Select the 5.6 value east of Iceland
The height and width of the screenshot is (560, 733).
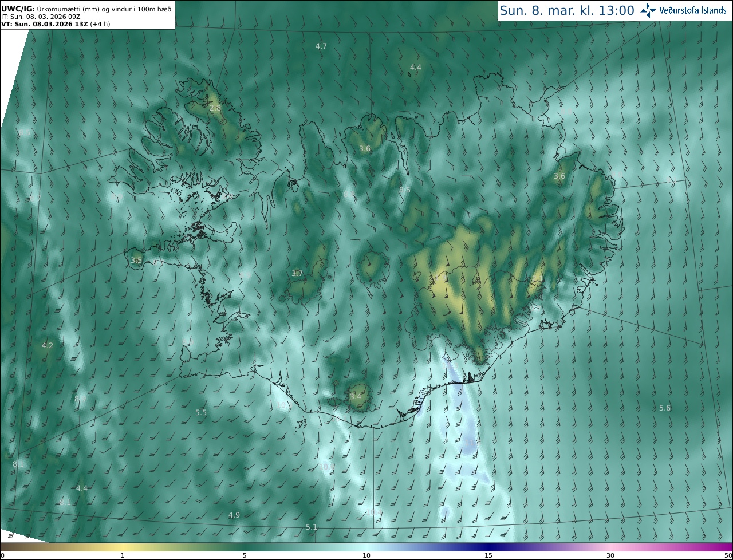[665, 408]
